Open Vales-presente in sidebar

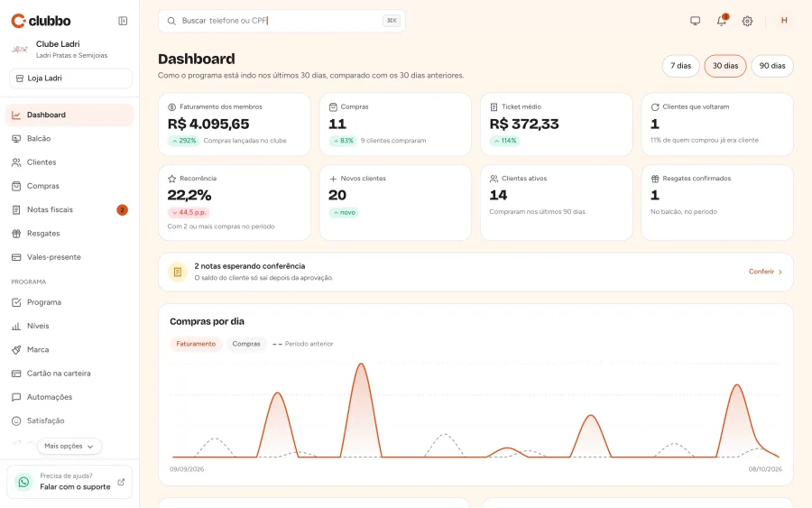pyautogui.click(x=69, y=257)
